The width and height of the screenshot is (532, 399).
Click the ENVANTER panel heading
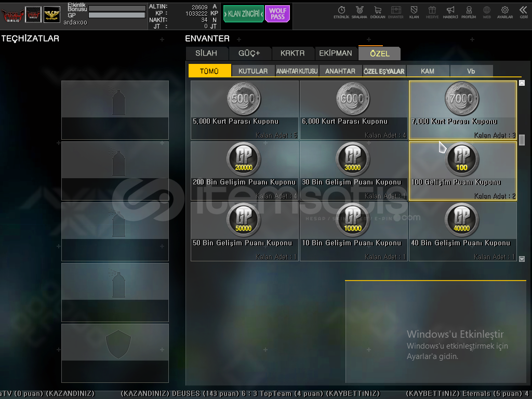click(207, 38)
